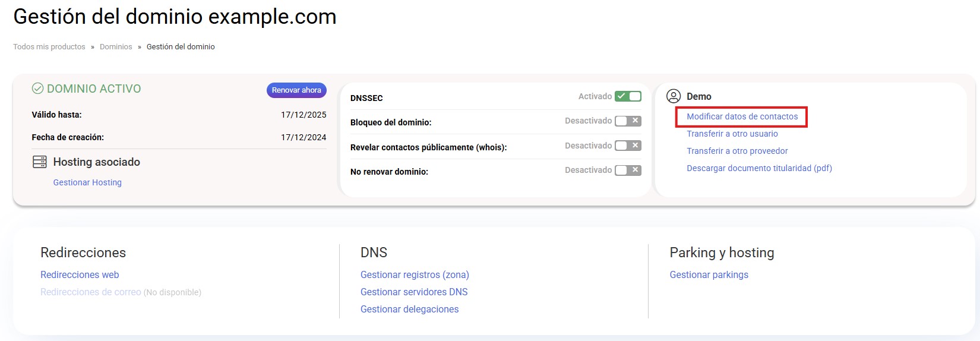Go to Gestionar parkings

pyautogui.click(x=709, y=275)
